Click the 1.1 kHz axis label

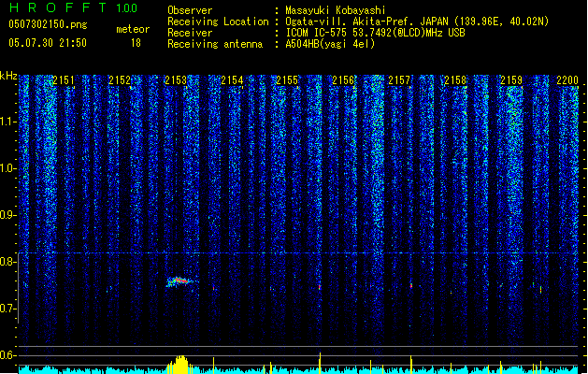point(7,122)
